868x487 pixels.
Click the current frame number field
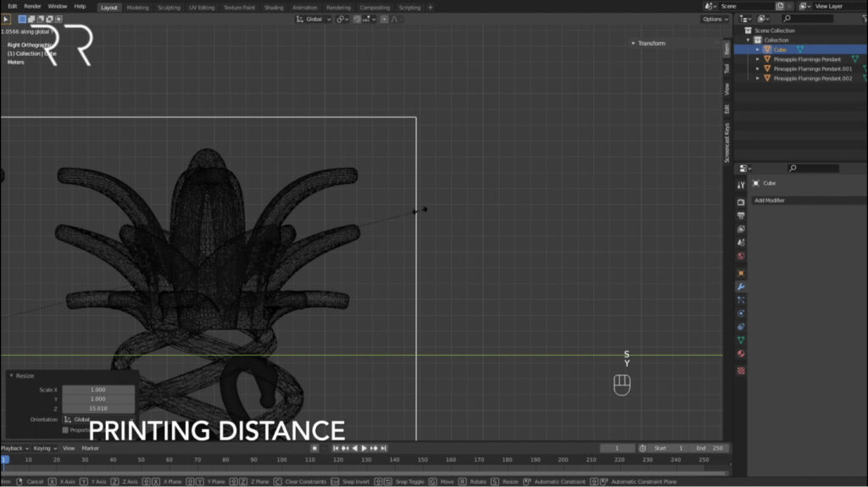tap(617, 448)
